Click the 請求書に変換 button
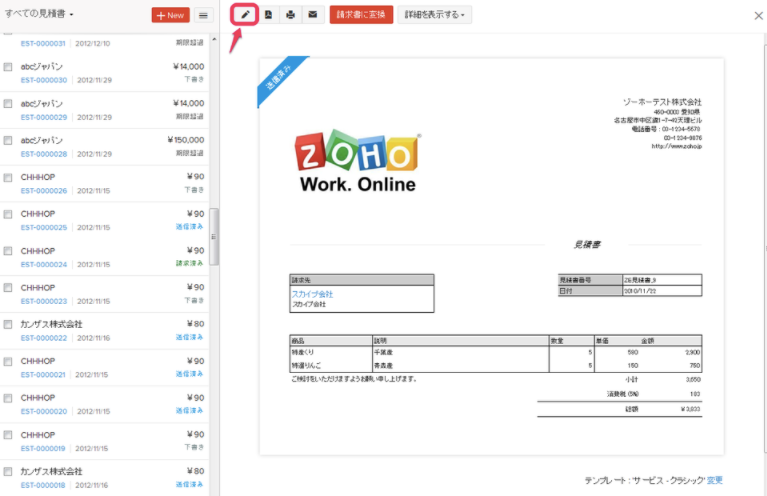The height and width of the screenshot is (496, 767). pyautogui.click(x=361, y=15)
